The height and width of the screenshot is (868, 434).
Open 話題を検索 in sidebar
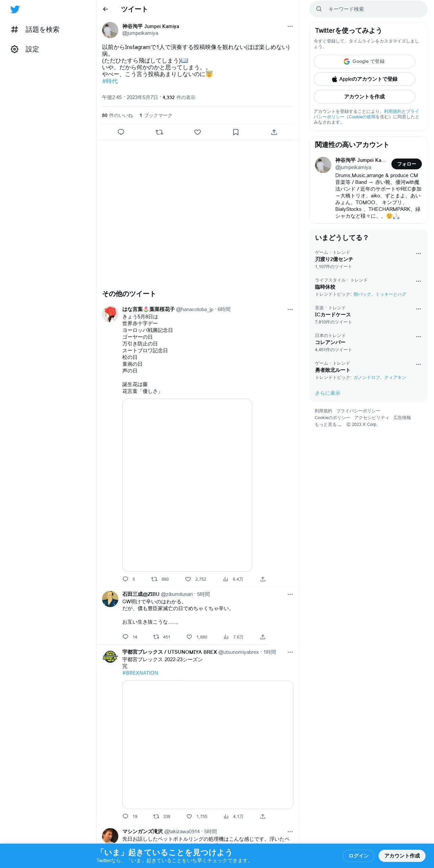pyautogui.click(x=35, y=30)
